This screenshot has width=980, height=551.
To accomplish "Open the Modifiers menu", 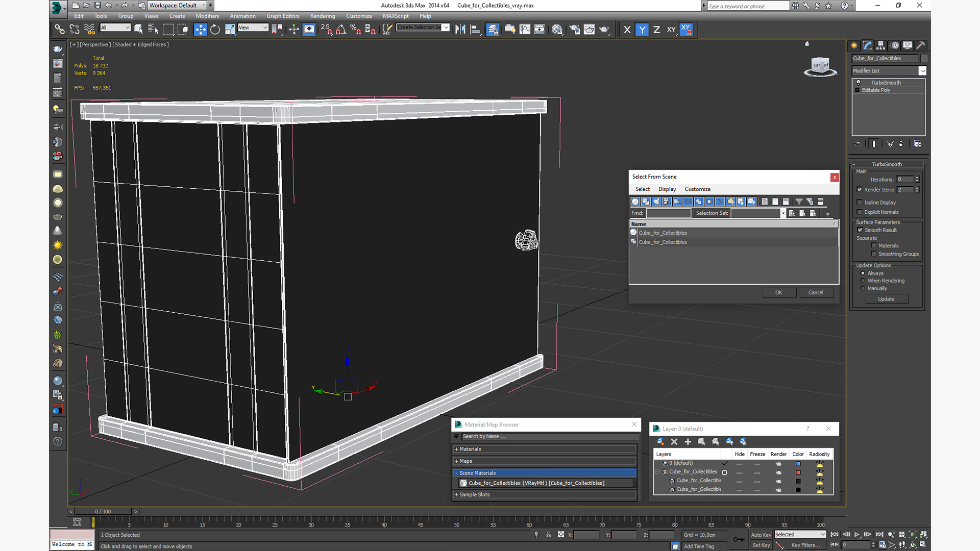I will (x=207, y=16).
